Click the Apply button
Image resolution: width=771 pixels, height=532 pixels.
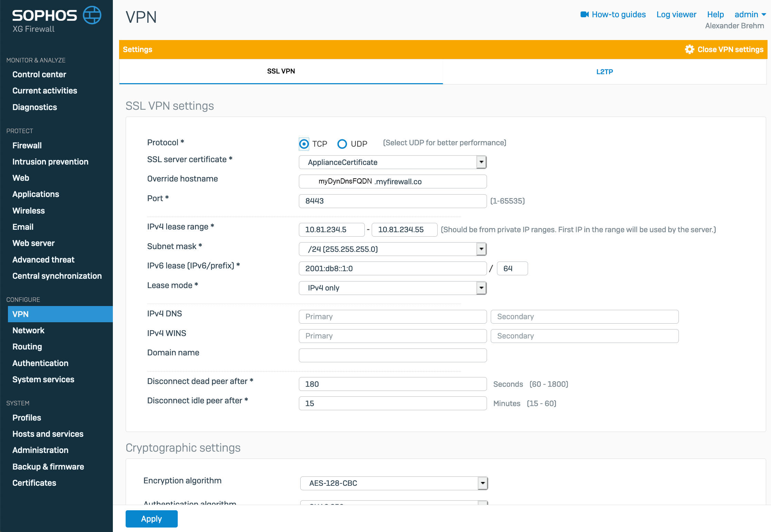click(151, 519)
